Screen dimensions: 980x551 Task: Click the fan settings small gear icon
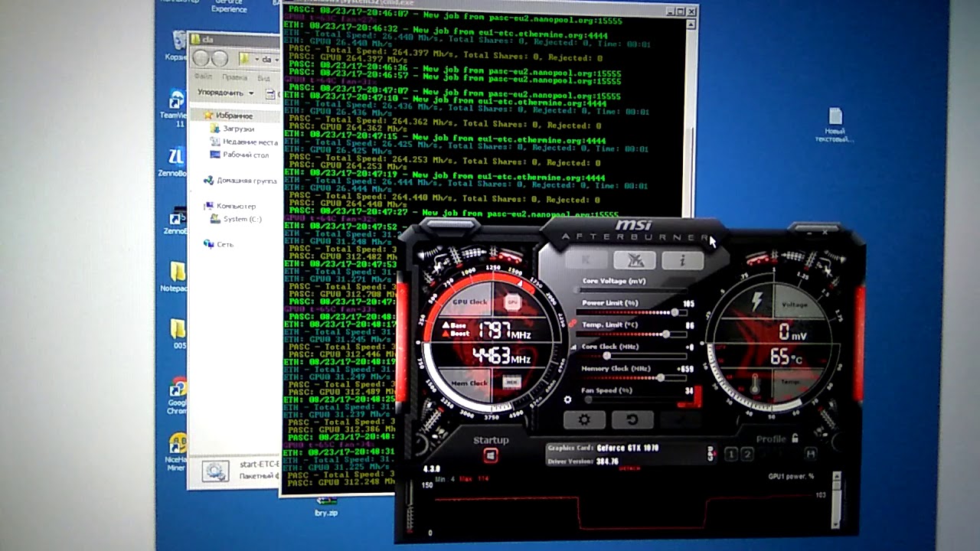[x=567, y=399]
